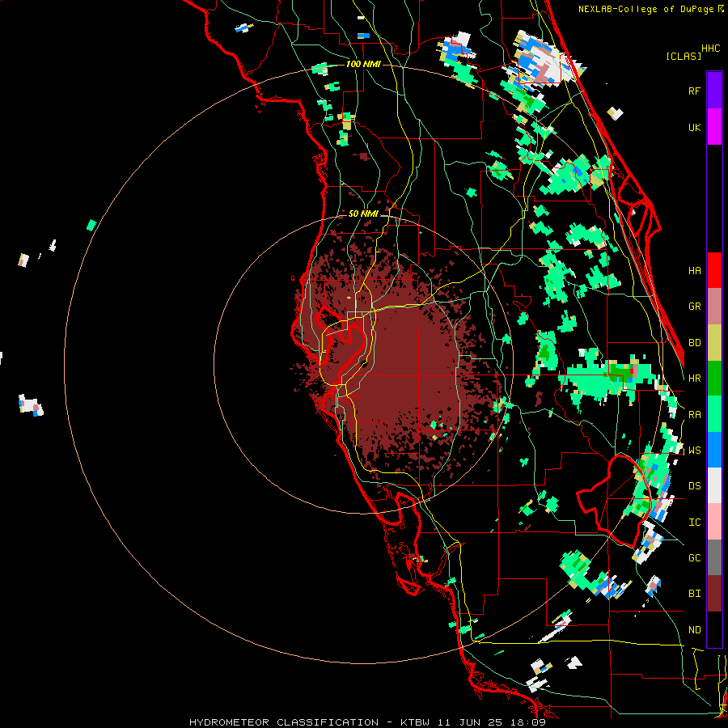Viewport: 728px width, 728px height.
Task: Select the BI biological brown swatch
Action: [714, 594]
